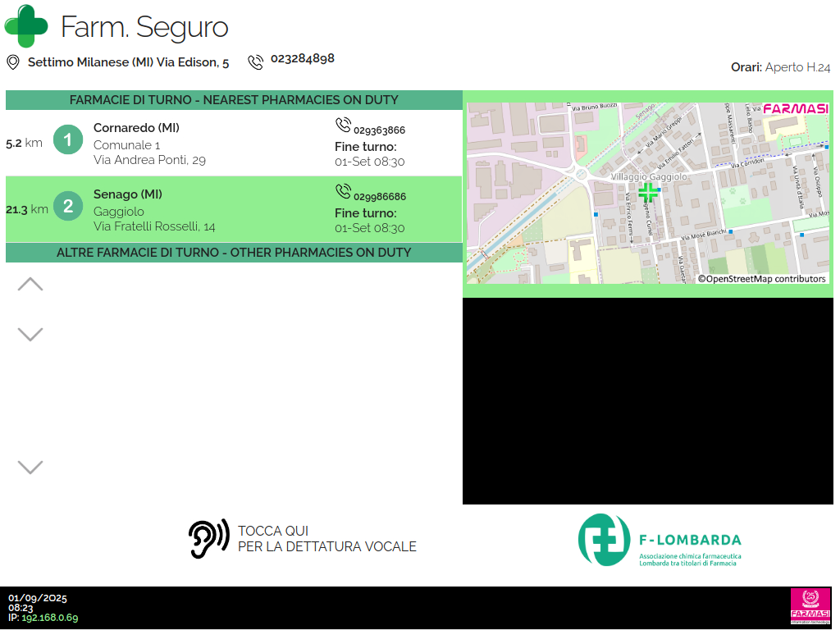
Task: Click the green cross pharmacy logo
Action: [x=26, y=26]
